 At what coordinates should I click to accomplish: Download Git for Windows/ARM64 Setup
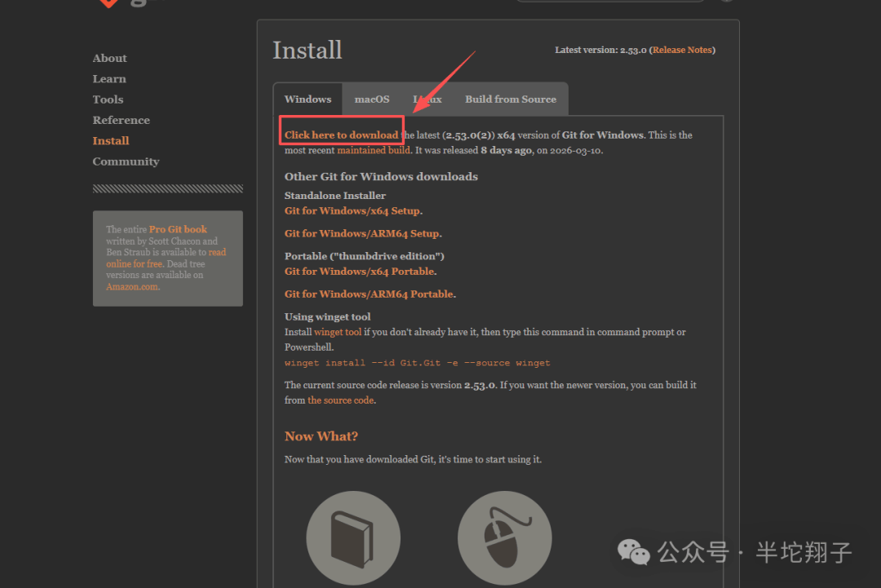tap(362, 233)
